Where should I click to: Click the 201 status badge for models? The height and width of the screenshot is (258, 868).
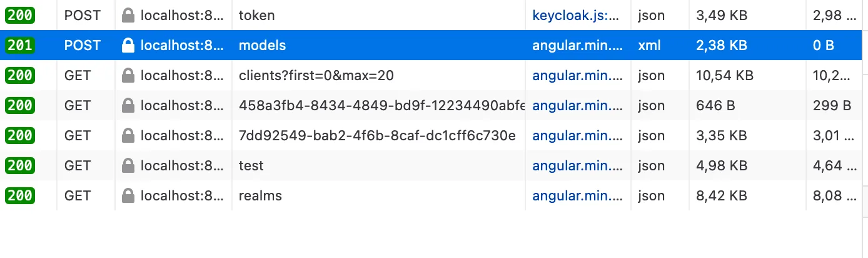(x=20, y=45)
